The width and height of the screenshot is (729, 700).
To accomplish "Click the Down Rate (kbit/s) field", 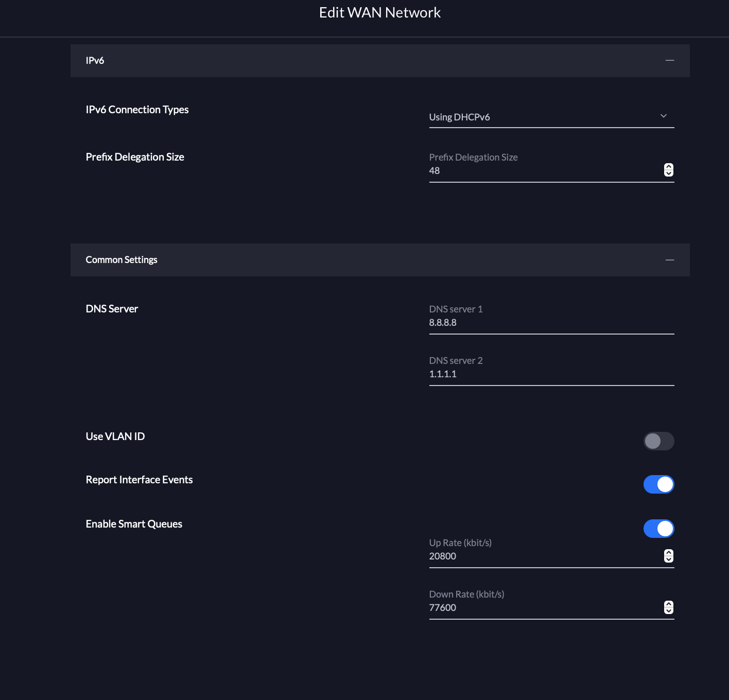I will [543, 608].
